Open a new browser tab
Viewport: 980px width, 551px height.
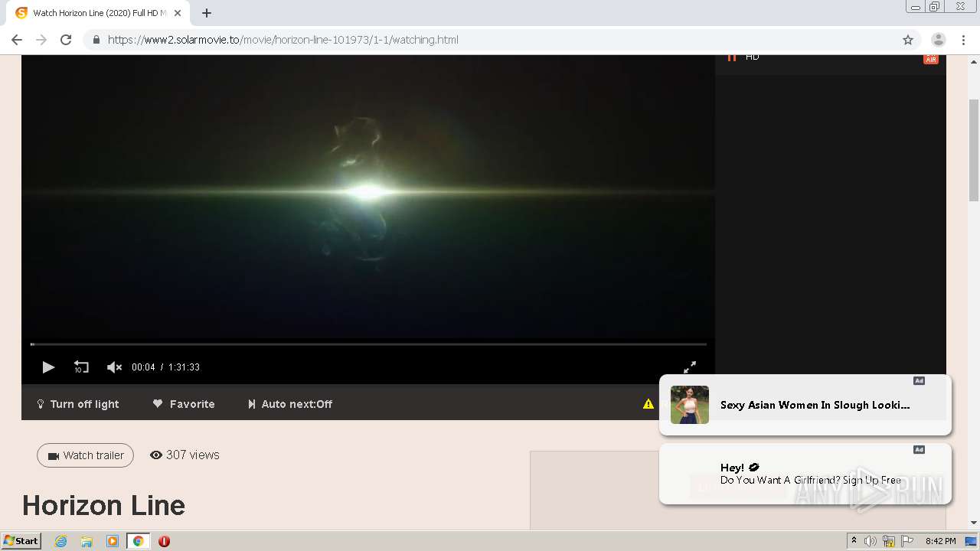click(x=207, y=13)
